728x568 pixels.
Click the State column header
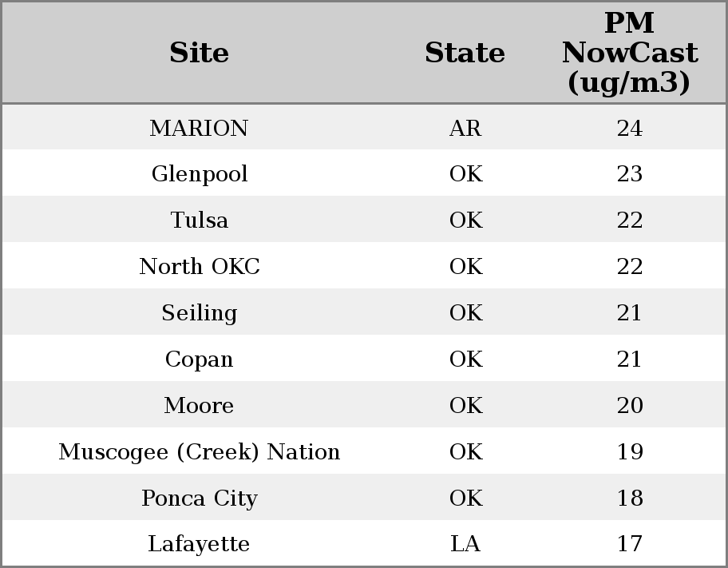(465, 54)
